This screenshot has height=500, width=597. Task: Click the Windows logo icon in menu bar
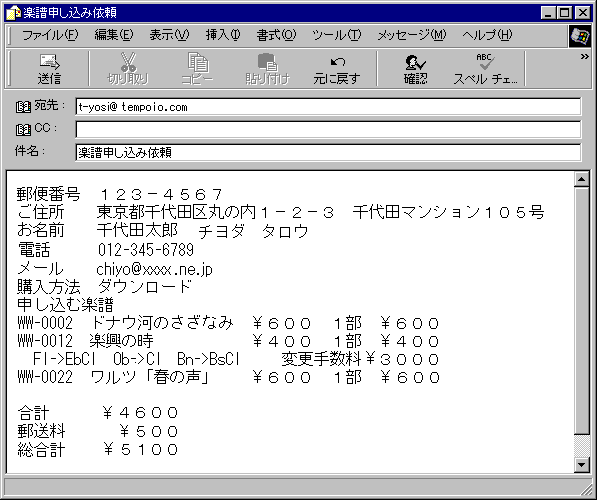point(579,36)
